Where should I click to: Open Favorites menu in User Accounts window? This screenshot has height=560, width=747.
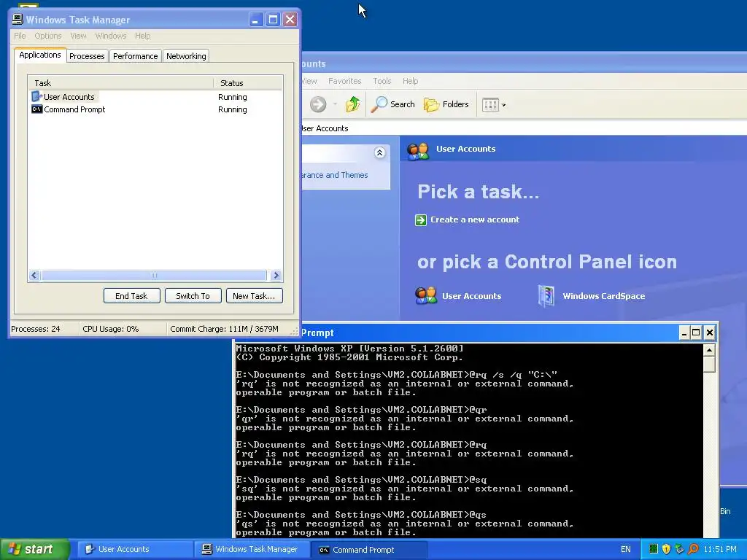click(x=344, y=81)
